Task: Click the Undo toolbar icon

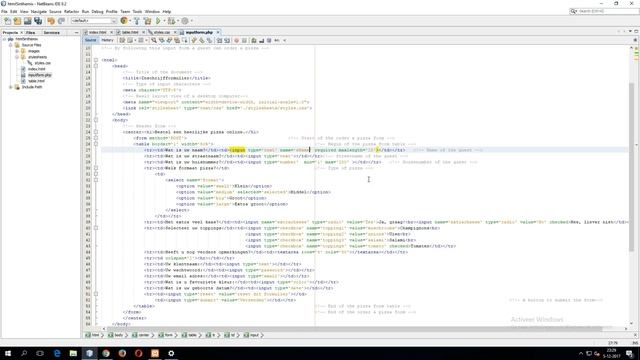Action: [x=51, y=21]
